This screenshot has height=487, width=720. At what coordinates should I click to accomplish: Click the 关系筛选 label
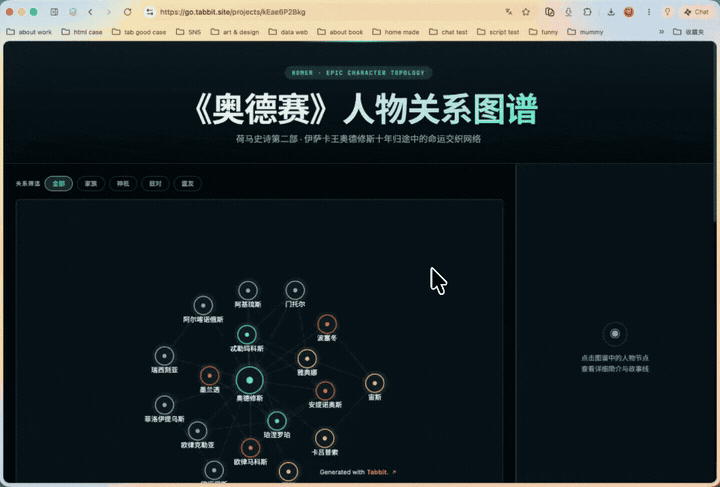tap(28, 184)
